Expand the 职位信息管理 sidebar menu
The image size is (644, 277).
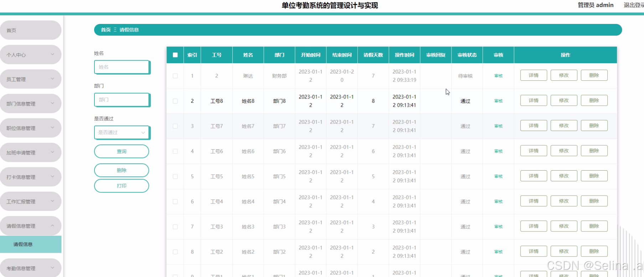31,128
